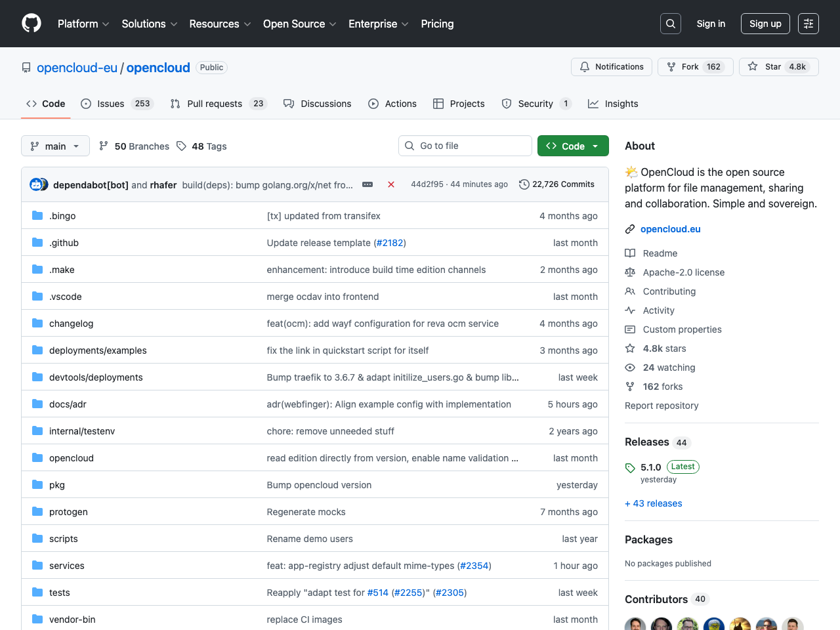The height and width of the screenshot is (630, 840).
Task: Click the Sign up button
Action: click(x=765, y=23)
